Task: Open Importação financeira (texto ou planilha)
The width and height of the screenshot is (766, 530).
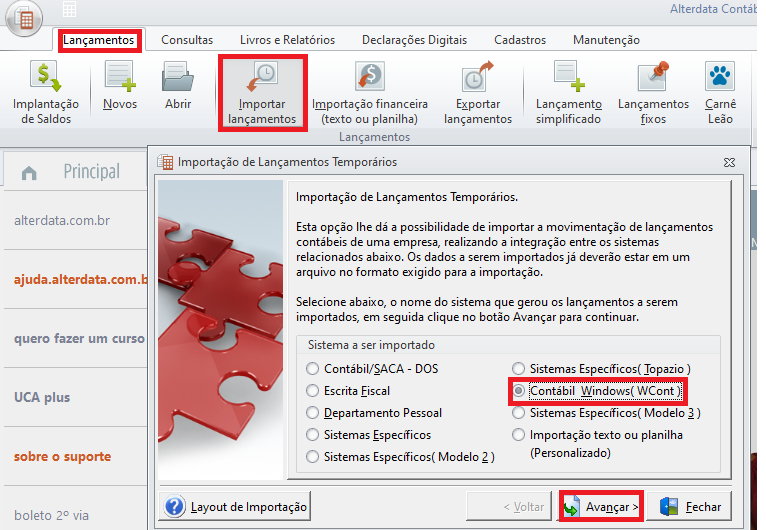Action: [370, 93]
